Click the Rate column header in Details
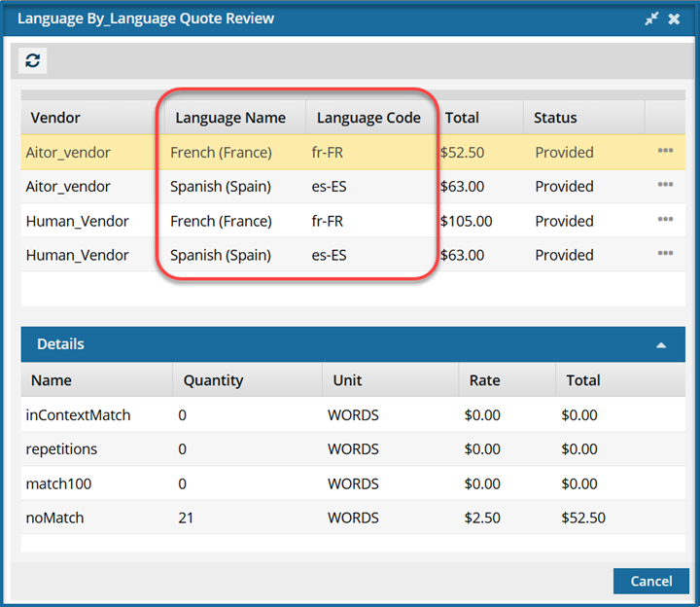 pyautogui.click(x=484, y=380)
